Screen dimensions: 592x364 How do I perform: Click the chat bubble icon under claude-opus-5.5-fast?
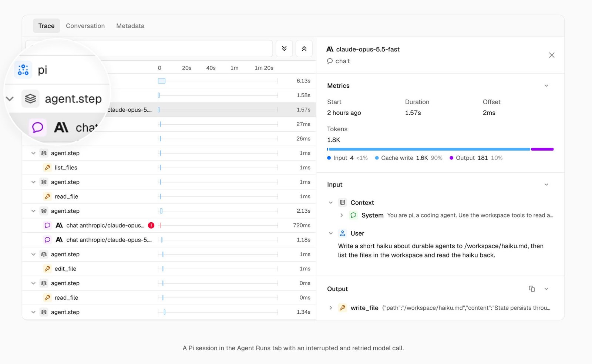click(330, 61)
